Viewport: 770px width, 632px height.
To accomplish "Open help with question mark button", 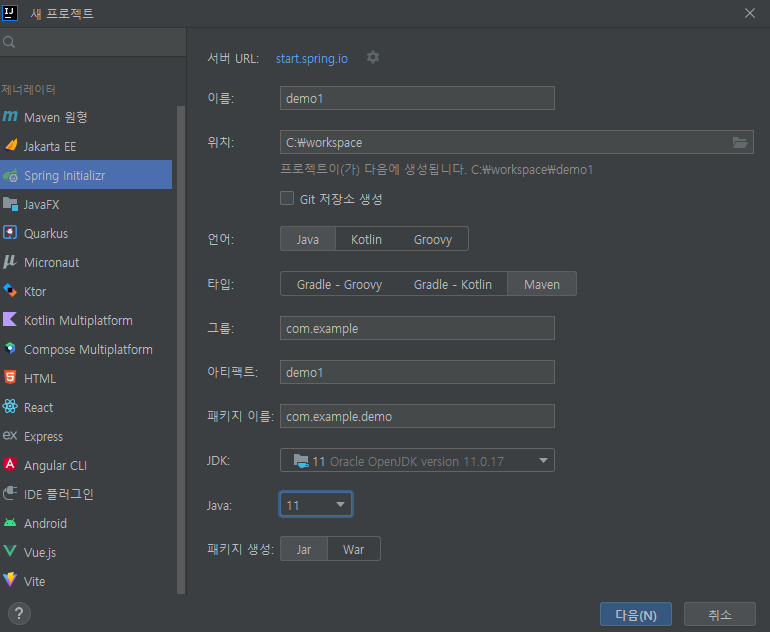I will tap(19, 613).
